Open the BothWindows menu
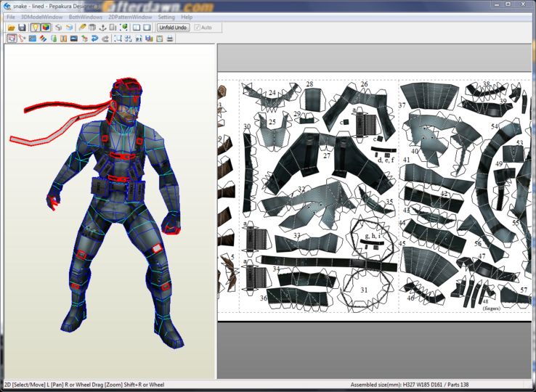The height and width of the screenshot is (392, 536). pos(86,17)
